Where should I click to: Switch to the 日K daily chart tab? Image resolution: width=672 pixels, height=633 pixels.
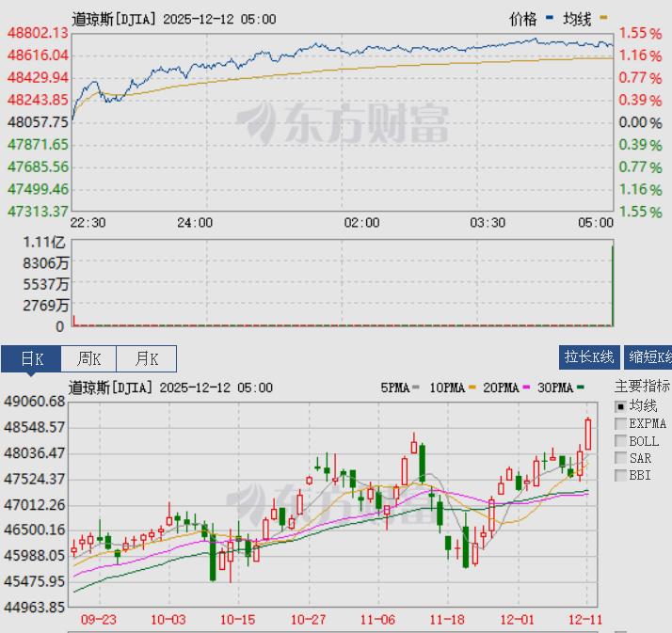click(31, 358)
